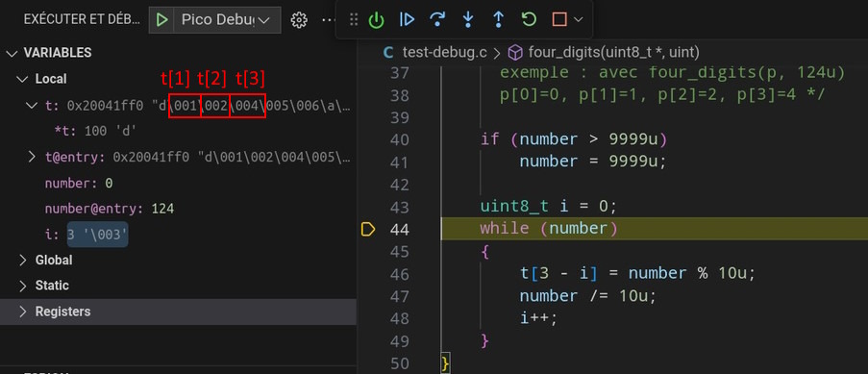
Task: Step into the function
Action: click(468, 20)
